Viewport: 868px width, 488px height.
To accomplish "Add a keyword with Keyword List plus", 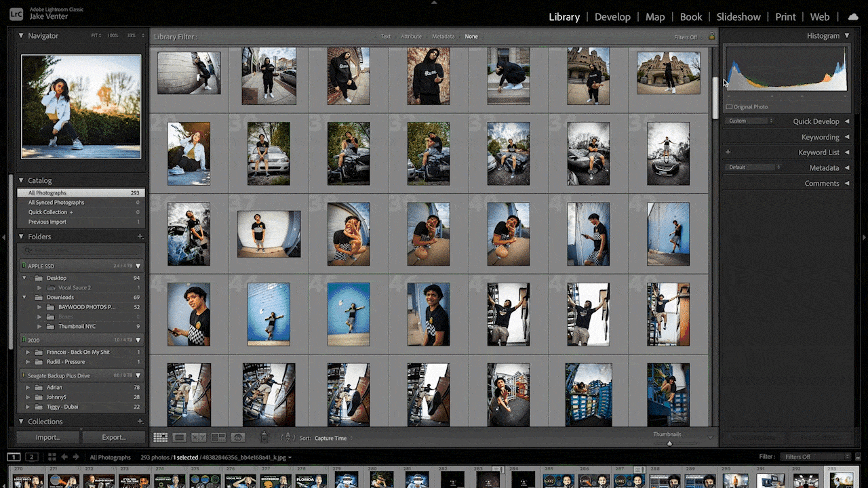I will point(728,152).
